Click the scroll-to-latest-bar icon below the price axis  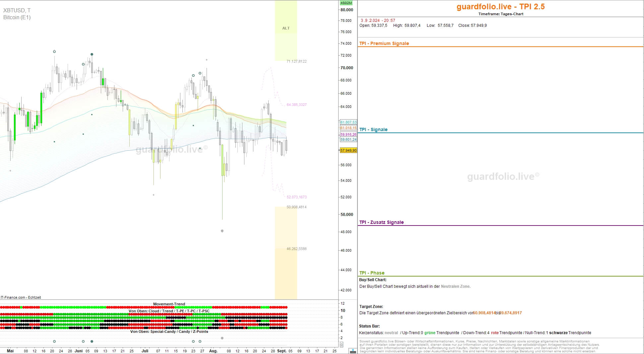click(x=353, y=351)
